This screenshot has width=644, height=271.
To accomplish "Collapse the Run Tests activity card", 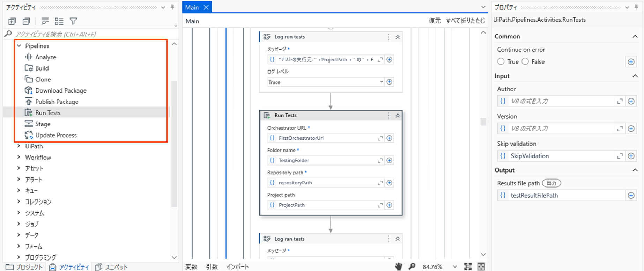I will point(398,115).
